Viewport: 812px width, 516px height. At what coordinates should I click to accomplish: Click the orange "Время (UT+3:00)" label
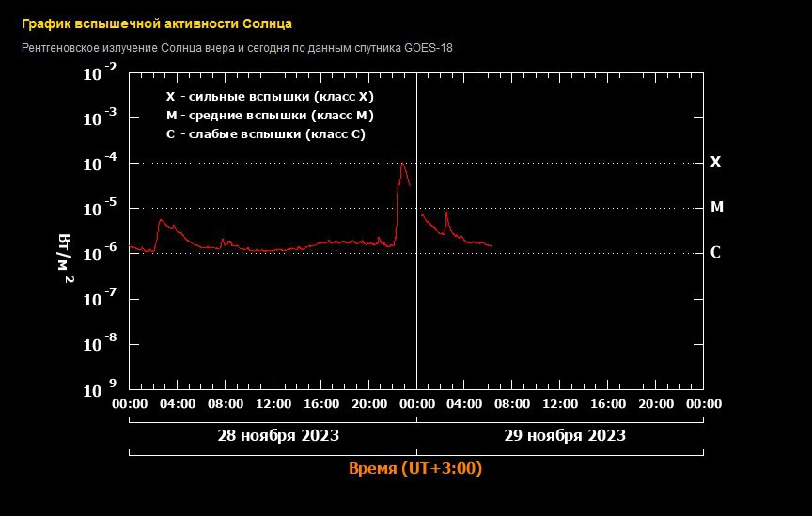pos(414,468)
